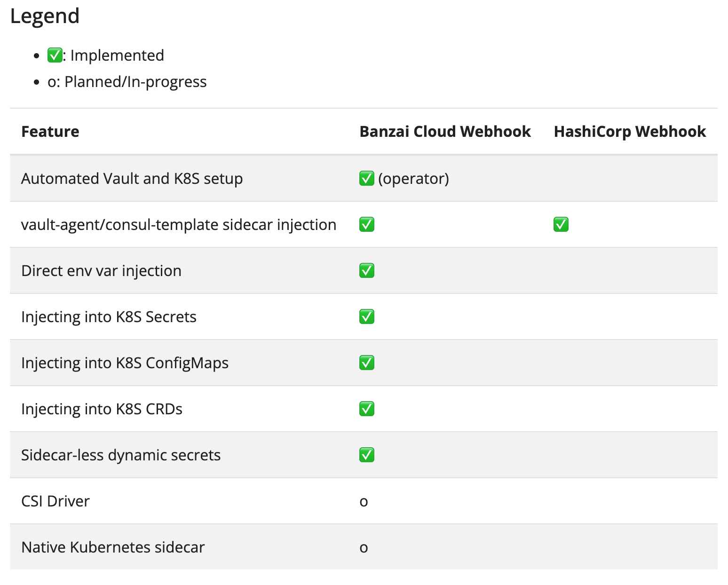Click checkmark for Direct env var injection

366,271
